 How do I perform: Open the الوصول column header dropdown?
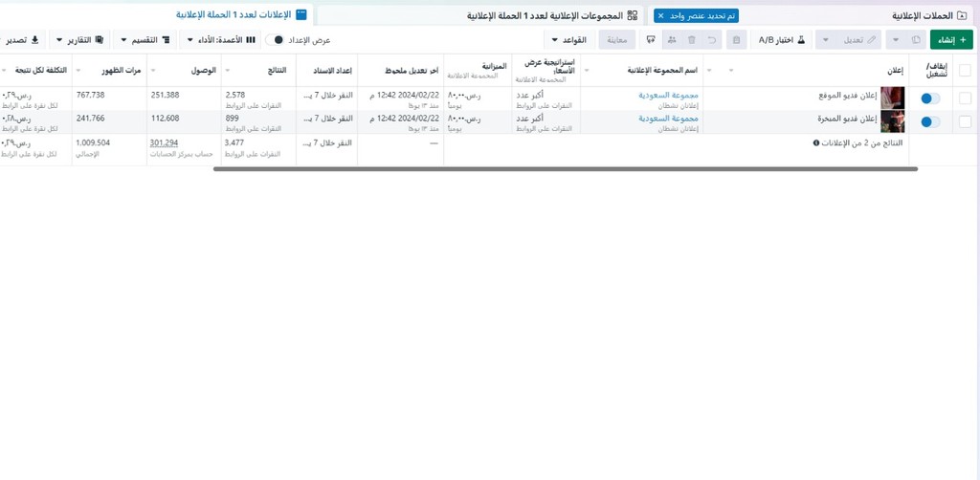tap(154, 71)
